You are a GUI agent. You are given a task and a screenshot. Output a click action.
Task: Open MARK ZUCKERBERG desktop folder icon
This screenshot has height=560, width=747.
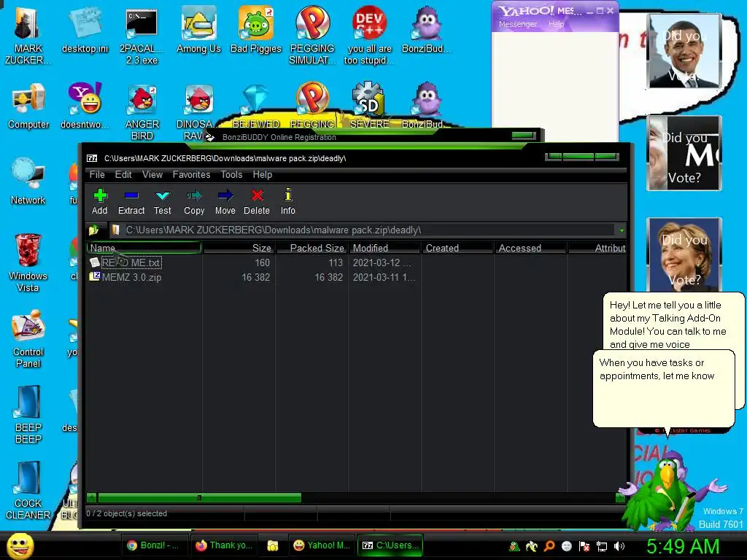[x=28, y=35]
